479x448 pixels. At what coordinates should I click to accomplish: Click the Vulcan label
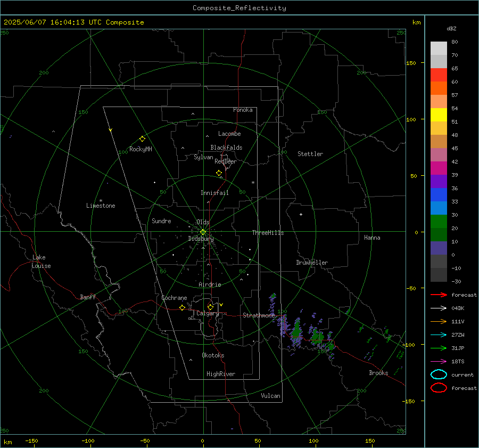click(270, 396)
